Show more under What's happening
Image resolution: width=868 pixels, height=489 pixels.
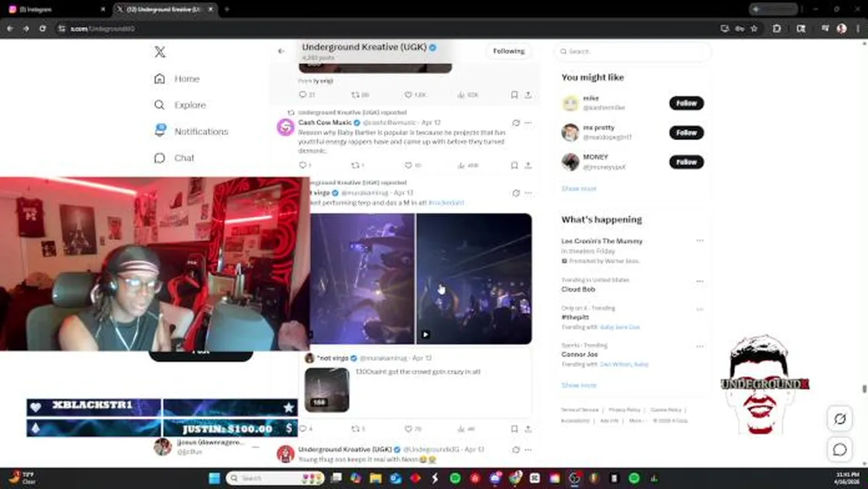tap(579, 385)
